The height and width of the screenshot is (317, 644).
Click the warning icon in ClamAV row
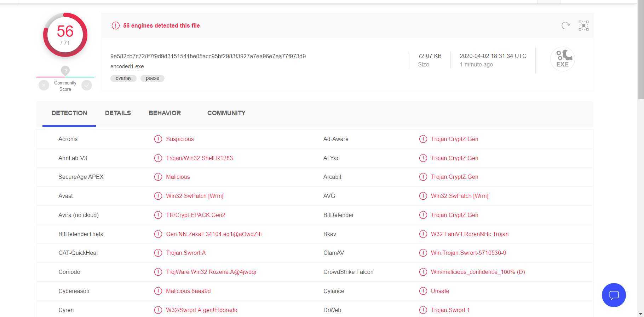423,253
